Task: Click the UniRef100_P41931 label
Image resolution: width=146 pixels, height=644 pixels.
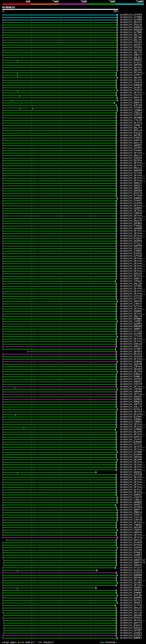Action: click(131, 557)
